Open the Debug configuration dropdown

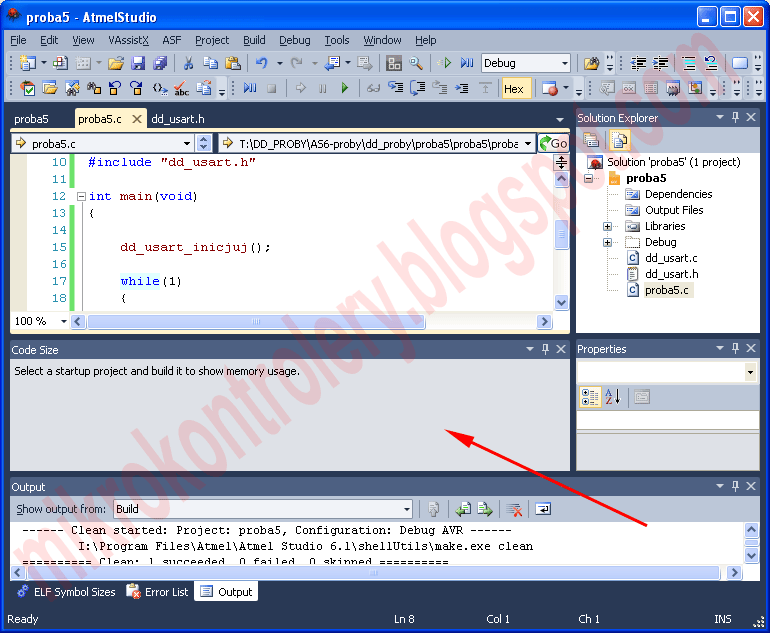[x=565, y=63]
